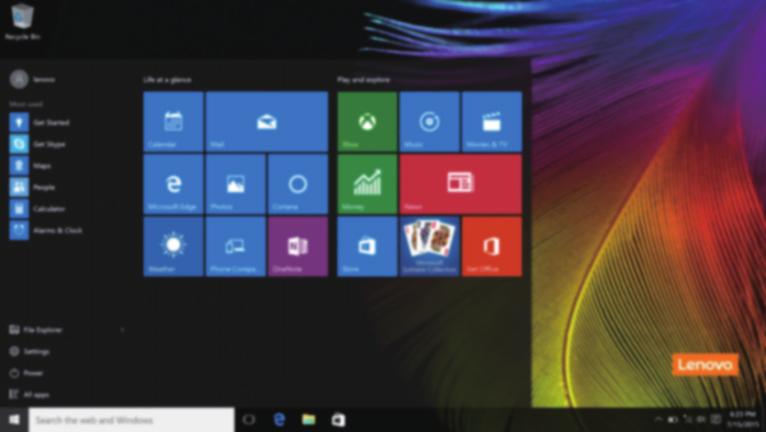The height and width of the screenshot is (432, 766).
Task: Open File Explorer from the taskbar
Action: click(309, 420)
